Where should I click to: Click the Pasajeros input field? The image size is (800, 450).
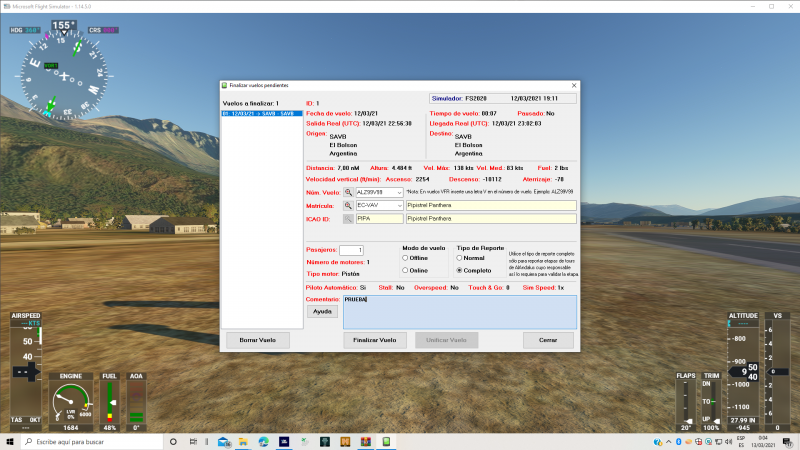[x=351, y=250]
